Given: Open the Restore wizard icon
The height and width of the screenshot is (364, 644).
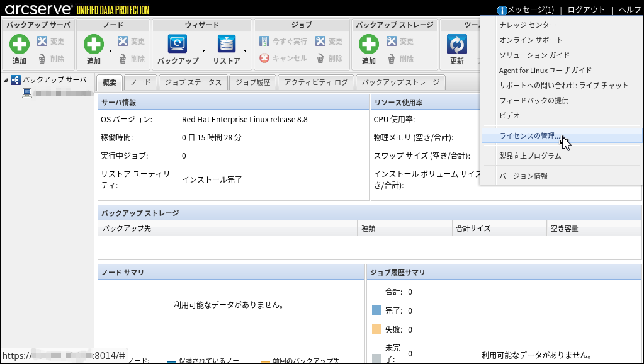Looking at the screenshot, I should tap(226, 44).
